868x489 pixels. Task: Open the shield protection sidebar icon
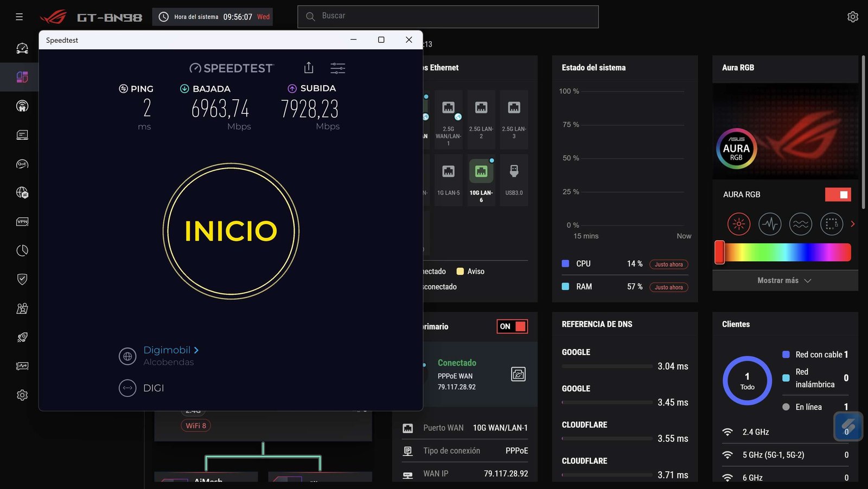coord(22,279)
